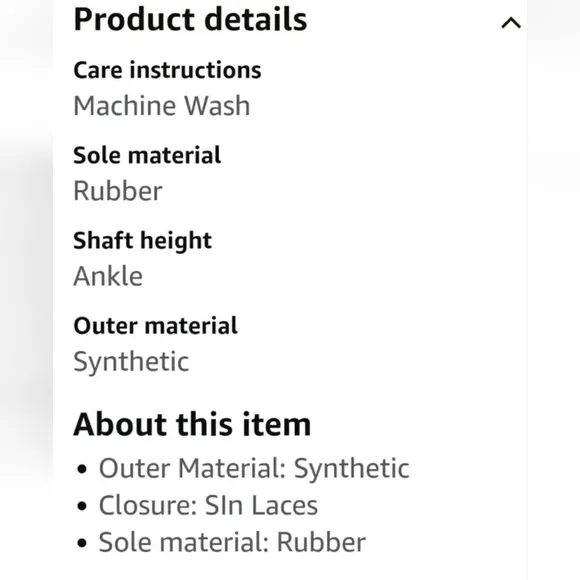Click the Machine Wash value text
580x580 pixels.
click(x=162, y=106)
